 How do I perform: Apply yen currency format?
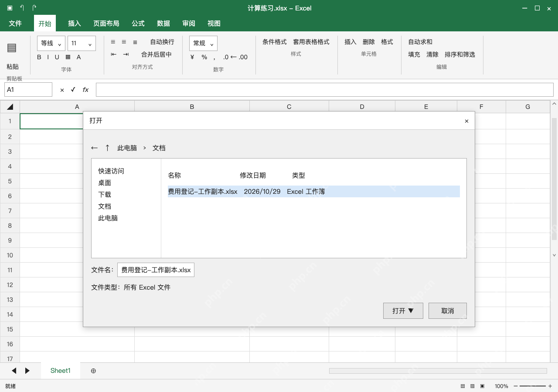(192, 57)
